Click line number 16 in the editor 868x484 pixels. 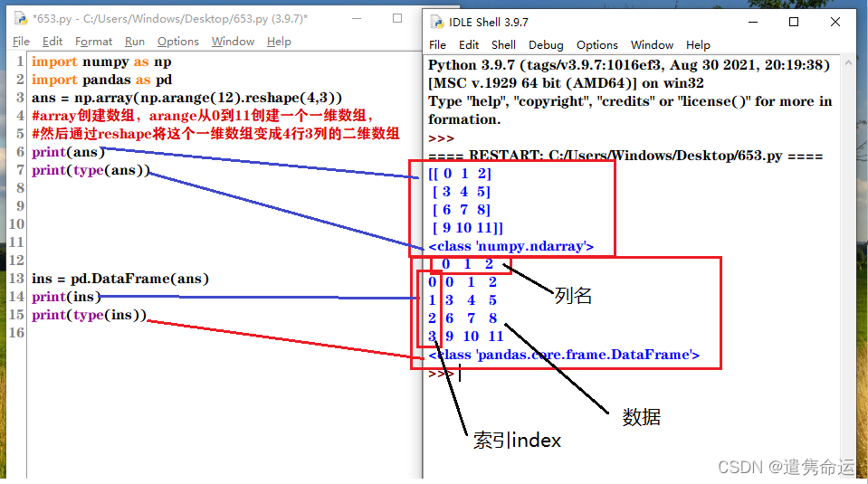pyautogui.click(x=16, y=332)
